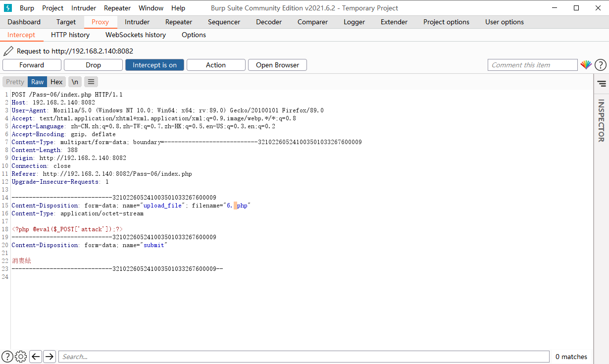The height and width of the screenshot is (364, 609).
Task: Click the Connection: close header
Action: tap(41, 166)
